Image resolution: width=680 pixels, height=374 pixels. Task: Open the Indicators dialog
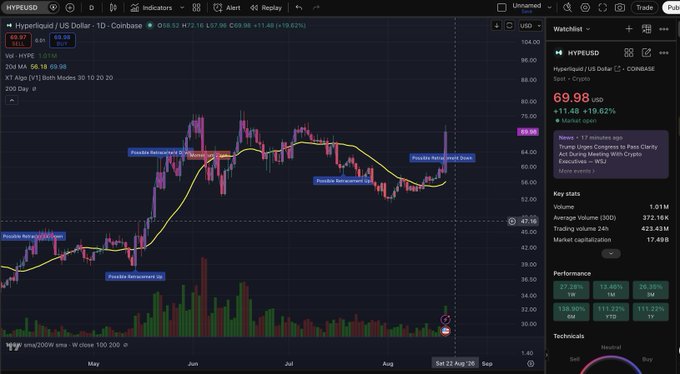click(x=151, y=7)
